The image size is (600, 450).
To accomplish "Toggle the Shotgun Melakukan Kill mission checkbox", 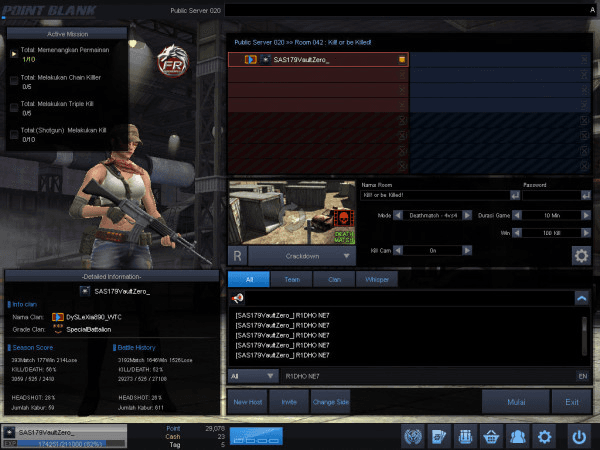I will 14,135.
